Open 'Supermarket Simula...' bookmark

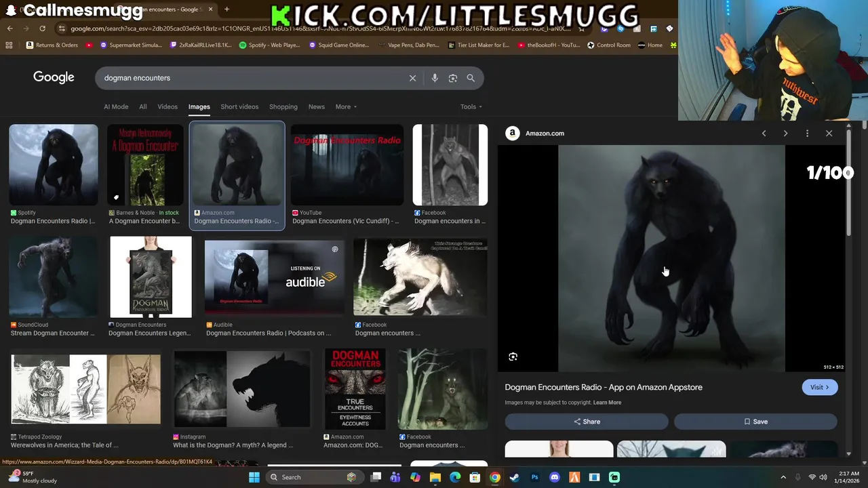tap(131, 45)
